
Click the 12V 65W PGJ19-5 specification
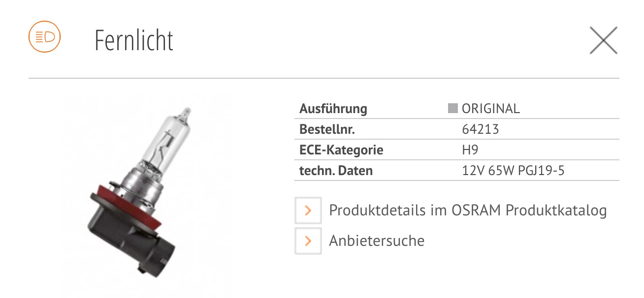point(513,171)
